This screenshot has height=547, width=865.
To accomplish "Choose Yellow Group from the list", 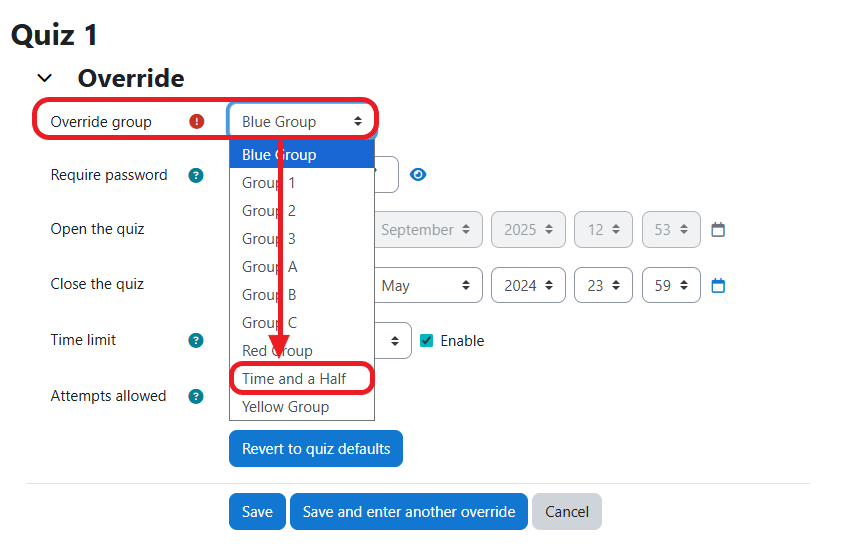I will 285,407.
